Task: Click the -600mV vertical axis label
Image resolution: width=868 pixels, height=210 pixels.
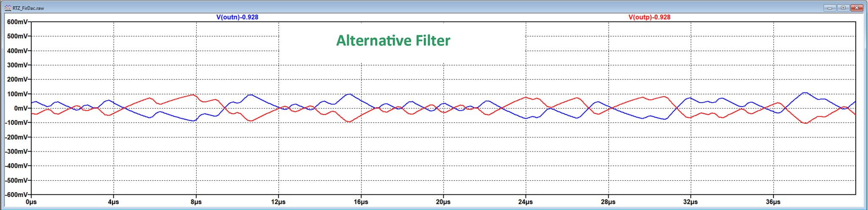Action: [x=17, y=195]
